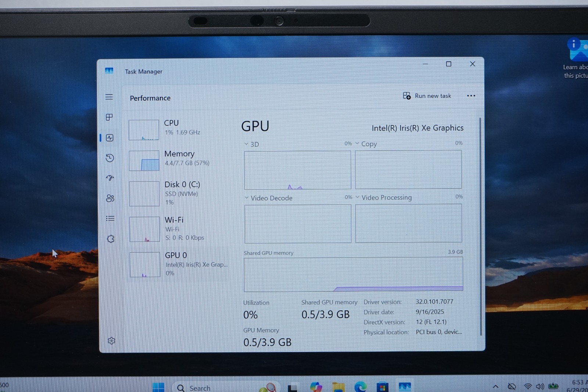Click the Disk 0 mini graph thumbnail
588x392 pixels.
[144, 194]
